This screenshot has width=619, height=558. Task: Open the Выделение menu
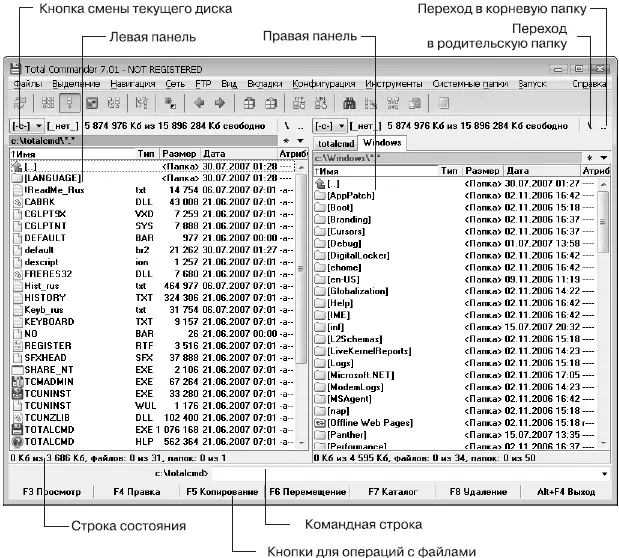[x=76, y=84]
